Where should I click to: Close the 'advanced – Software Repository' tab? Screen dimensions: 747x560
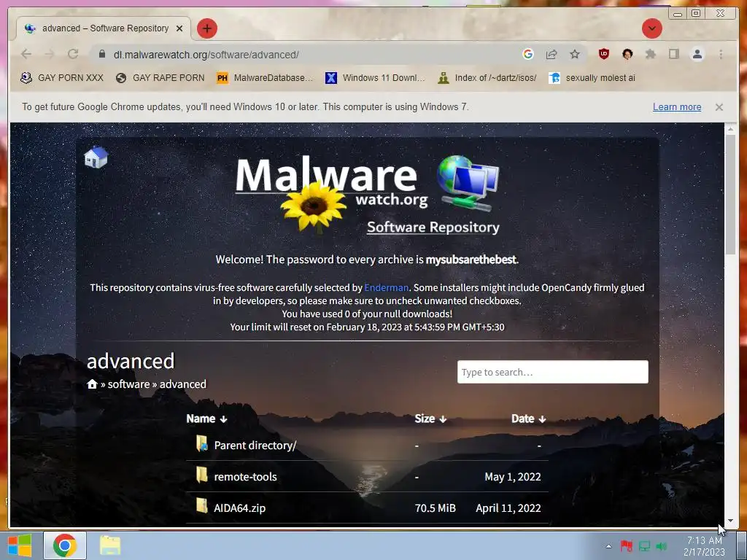(x=179, y=28)
